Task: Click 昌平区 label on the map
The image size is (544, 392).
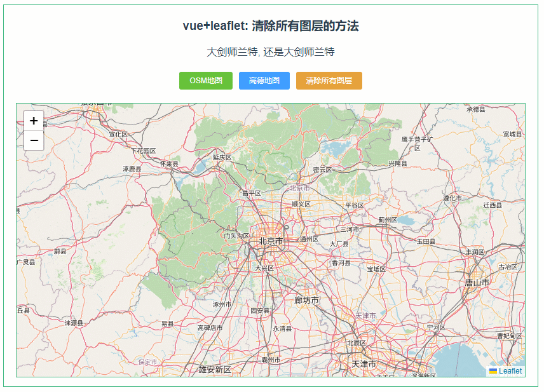Action: [252, 193]
